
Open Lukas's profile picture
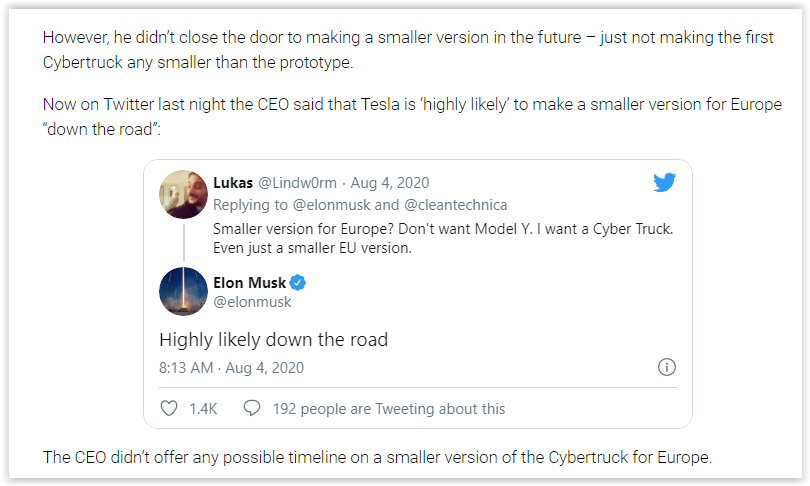point(183,194)
